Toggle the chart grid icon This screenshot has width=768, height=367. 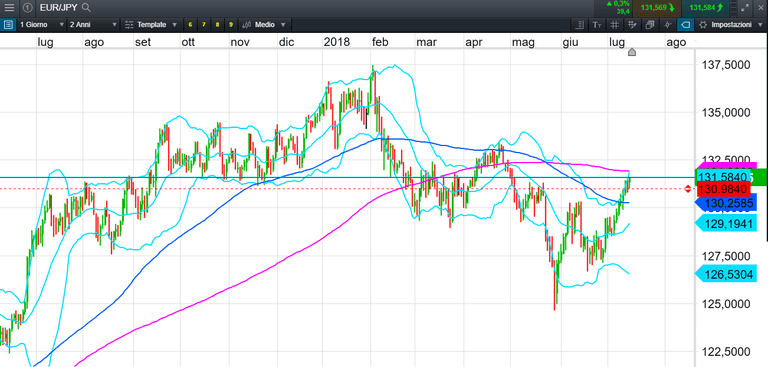615,24
